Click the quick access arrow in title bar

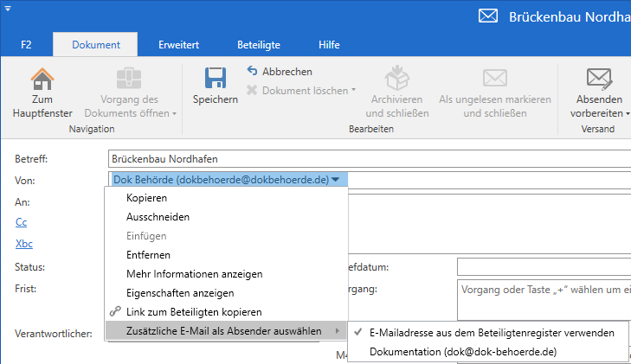pos(8,7)
